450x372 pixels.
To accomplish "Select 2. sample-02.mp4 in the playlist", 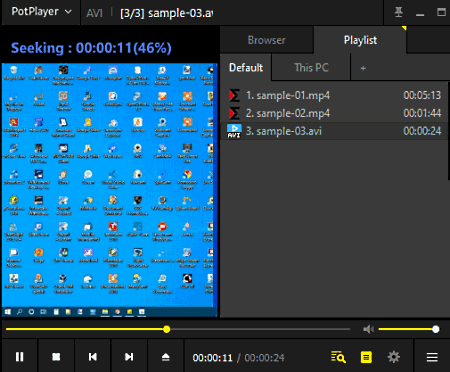I will [334, 113].
